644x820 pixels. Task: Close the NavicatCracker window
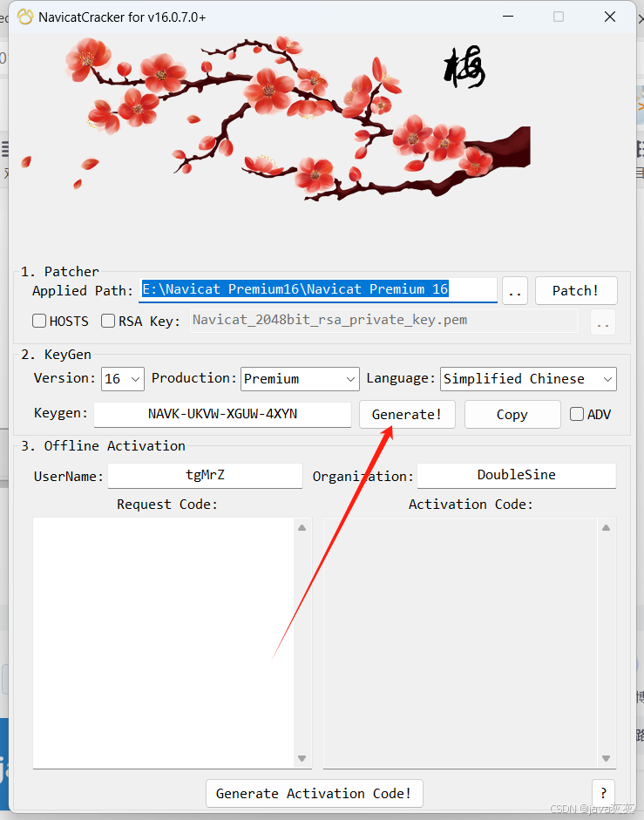[x=610, y=17]
